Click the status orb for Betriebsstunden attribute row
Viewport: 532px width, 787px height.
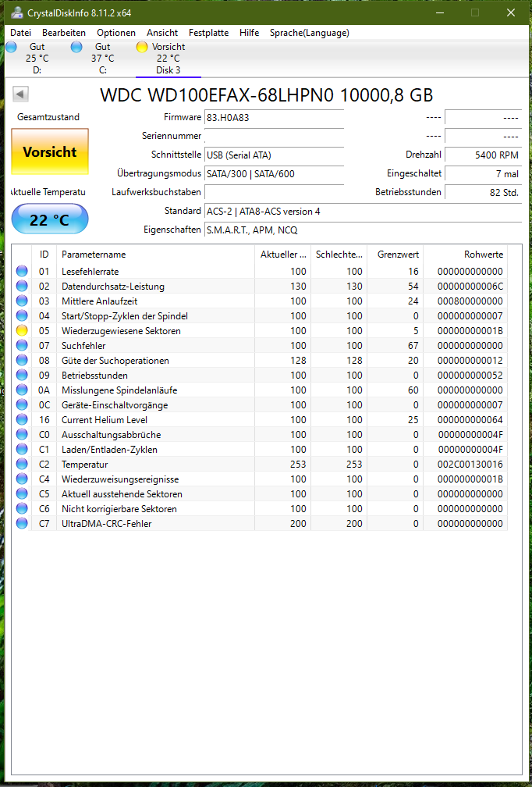[22, 375]
